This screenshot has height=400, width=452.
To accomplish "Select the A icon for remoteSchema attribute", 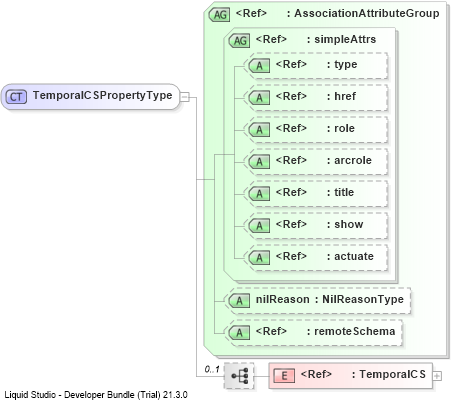I will click(x=239, y=333).
